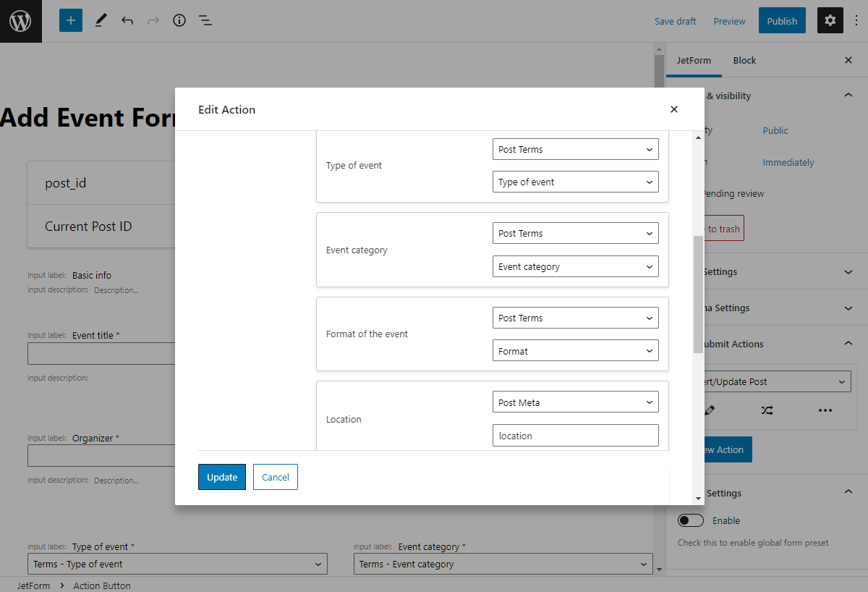
Task: Publish the form with the Publish button
Action: [782, 20]
